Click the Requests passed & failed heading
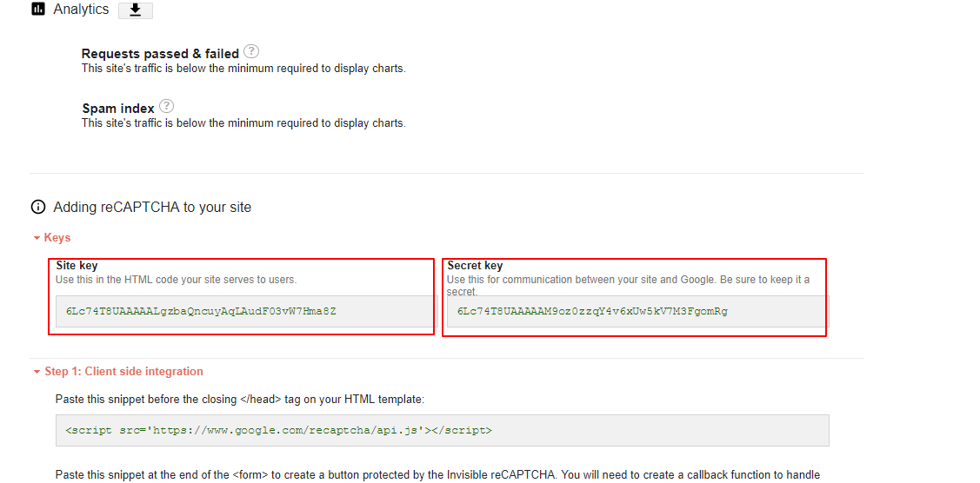The height and width of the screenshot is (483, 980). pyautogui.click(x=160, y=54)
